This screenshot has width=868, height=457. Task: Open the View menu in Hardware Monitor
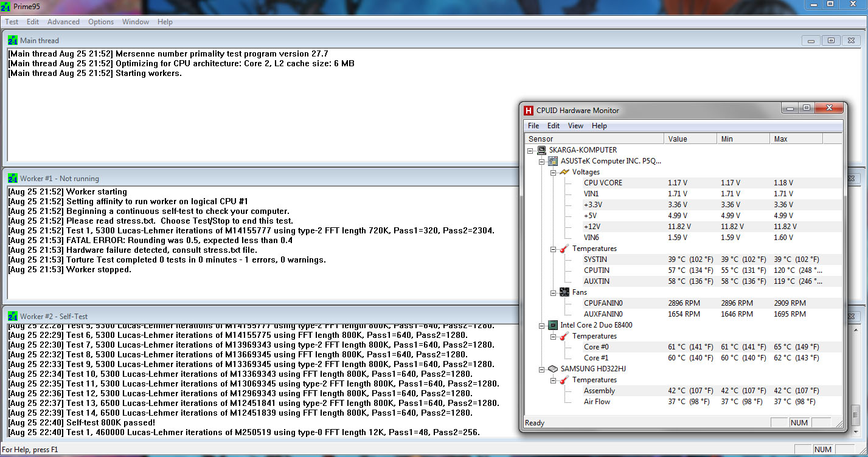pos(575,126)
